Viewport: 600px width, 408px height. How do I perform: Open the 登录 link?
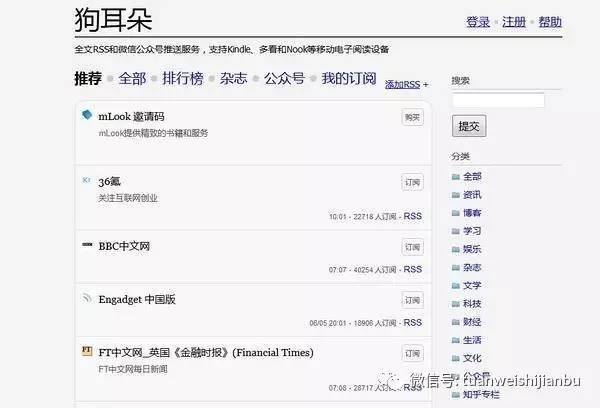point(478,22)
